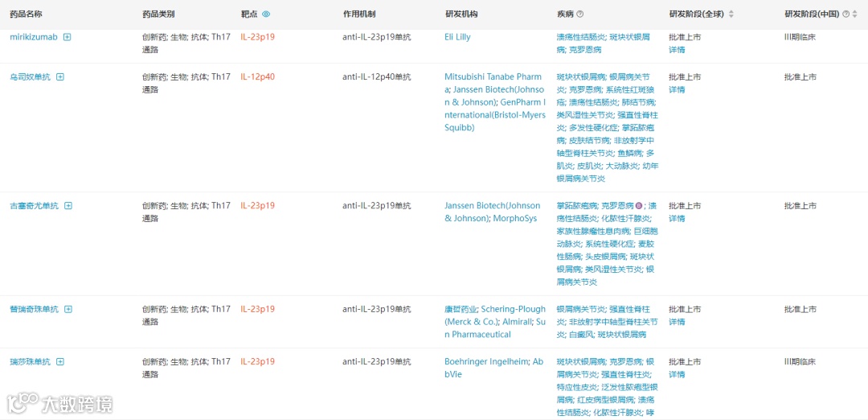The image size is (868, 420).
Task: Open the 红皮病型银屑病 disease link
Action: [x=604, y=400]
